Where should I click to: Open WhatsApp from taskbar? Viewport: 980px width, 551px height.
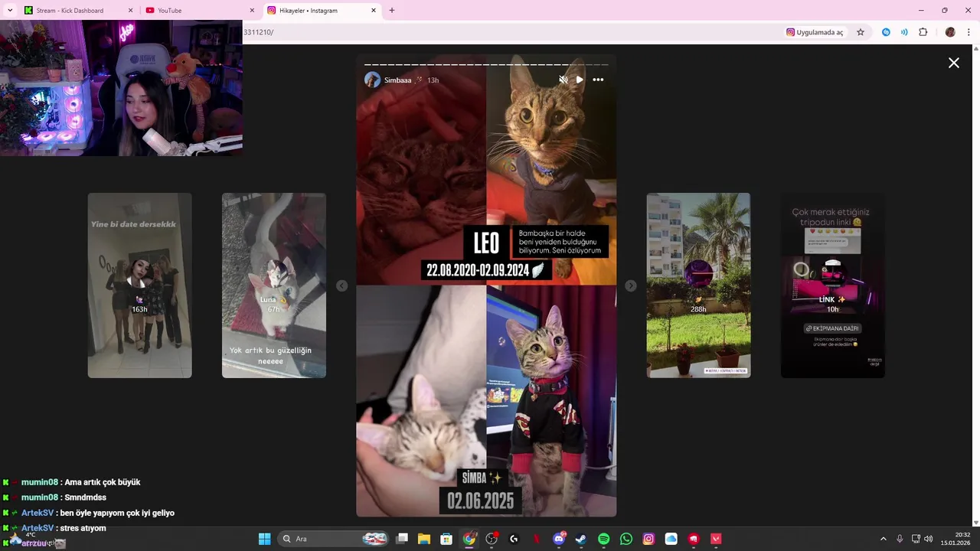point(626,539)
